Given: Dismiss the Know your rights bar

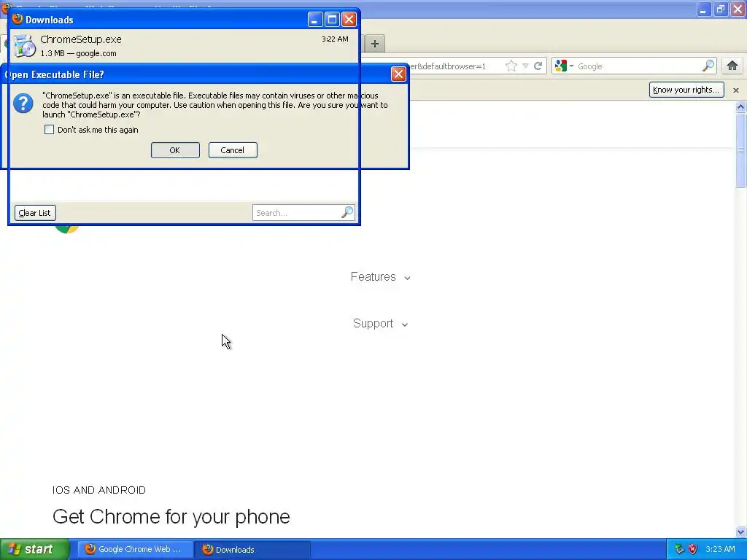Looking at the screenshot, I should pyautogui.click(x=736, y=90).
